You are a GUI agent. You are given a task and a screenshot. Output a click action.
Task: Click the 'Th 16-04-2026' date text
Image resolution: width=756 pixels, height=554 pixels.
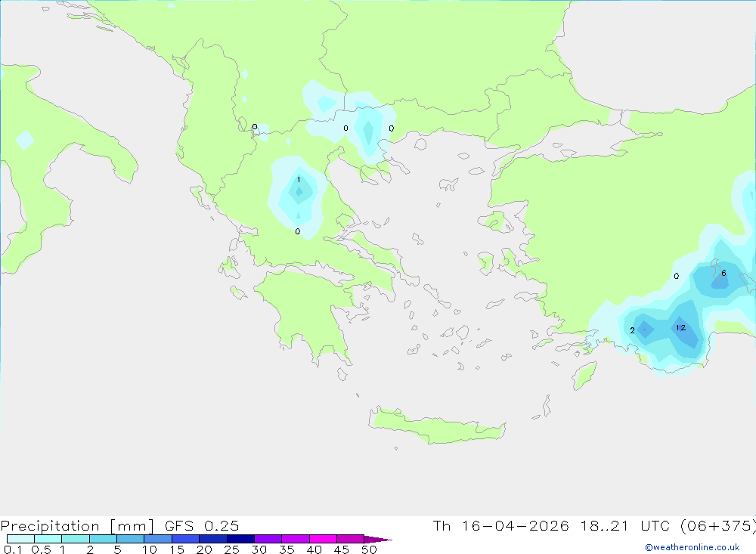point(500,525)
